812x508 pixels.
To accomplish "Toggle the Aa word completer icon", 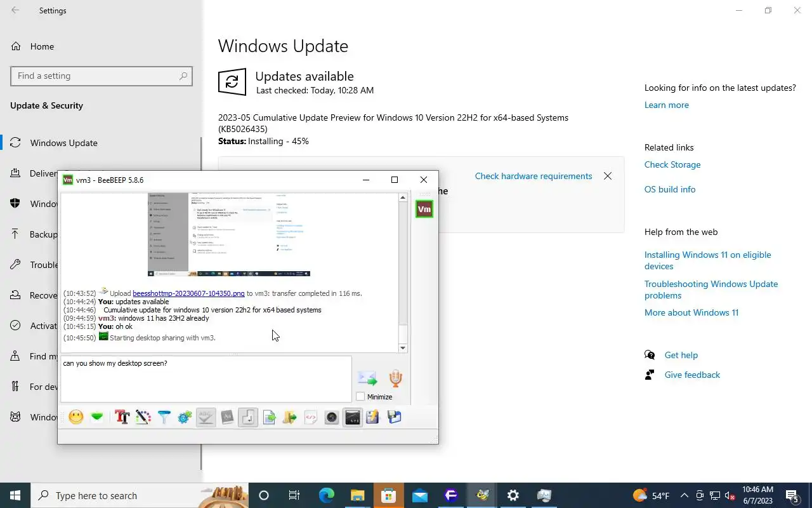I will point(227,417).
